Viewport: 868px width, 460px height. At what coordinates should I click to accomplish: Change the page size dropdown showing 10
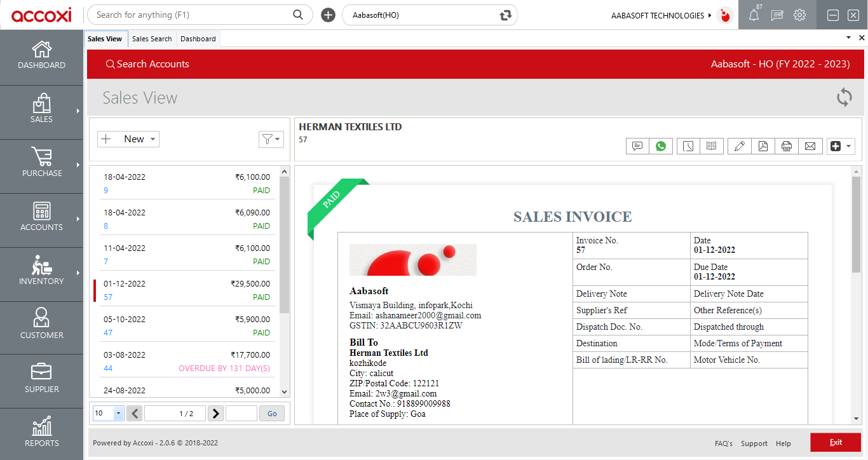pyautogui.click(x=107, y=413)
